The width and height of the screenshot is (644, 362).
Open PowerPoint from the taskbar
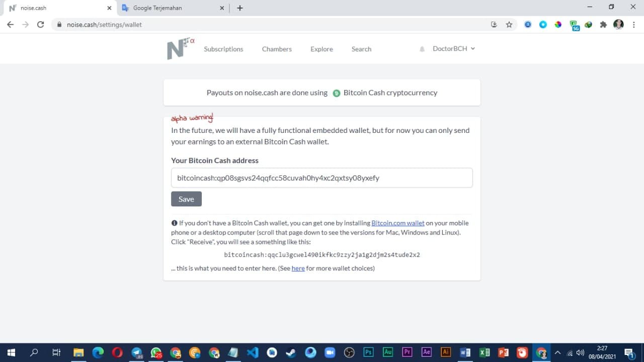point(503,352)
